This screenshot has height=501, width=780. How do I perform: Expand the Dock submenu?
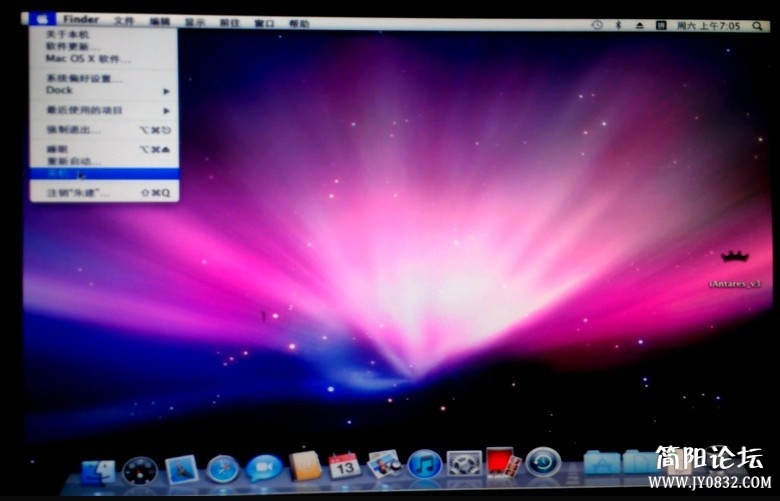[103, 91]
